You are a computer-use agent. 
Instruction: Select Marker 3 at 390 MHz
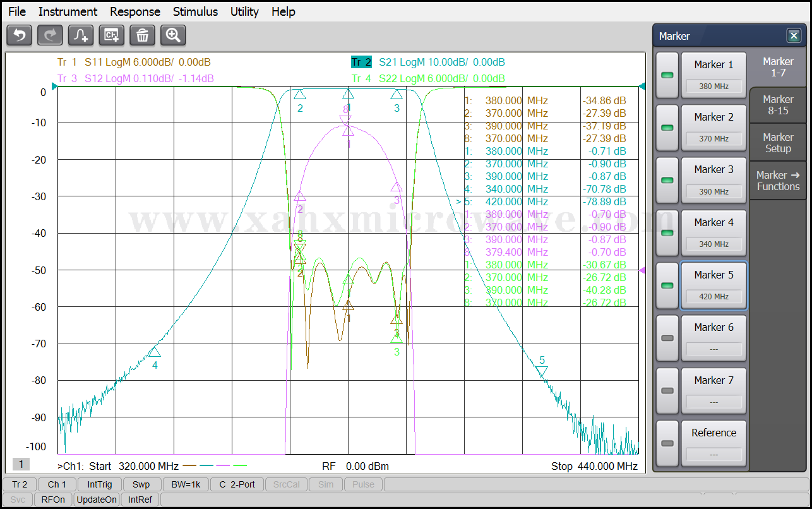click(713, 180)
